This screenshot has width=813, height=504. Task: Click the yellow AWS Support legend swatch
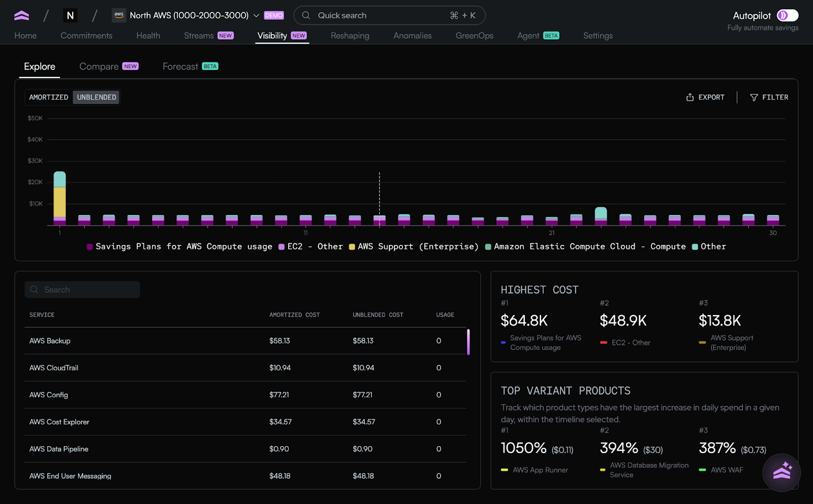(352, 246)
